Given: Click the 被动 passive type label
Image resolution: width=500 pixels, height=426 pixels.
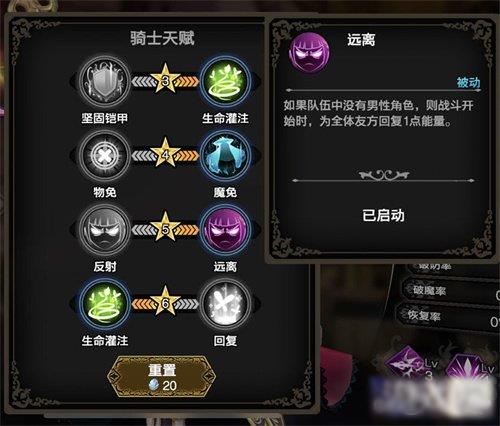Looking at the screenshot, I should 468,82.
